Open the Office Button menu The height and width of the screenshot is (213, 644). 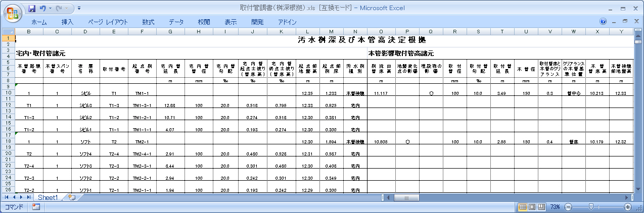13,12
